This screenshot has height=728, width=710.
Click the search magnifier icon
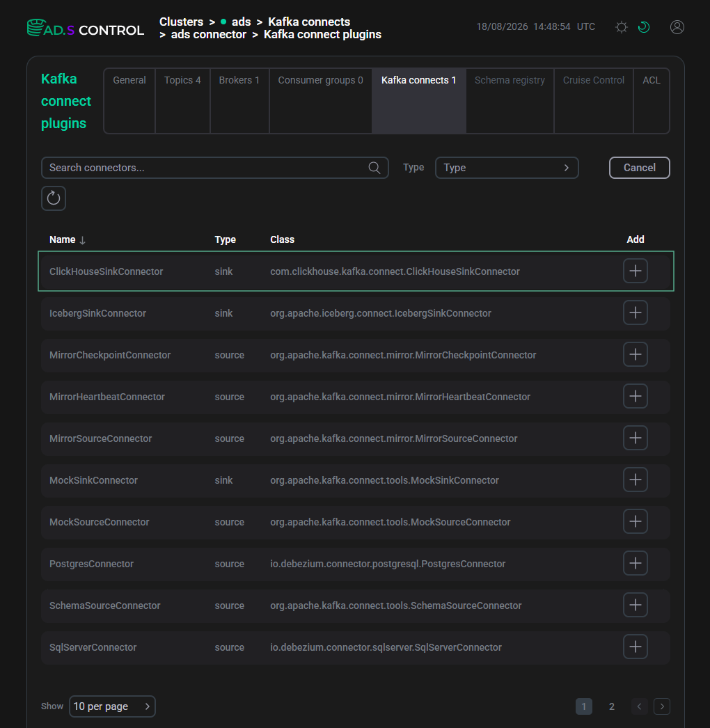click(x=374, y=168)
